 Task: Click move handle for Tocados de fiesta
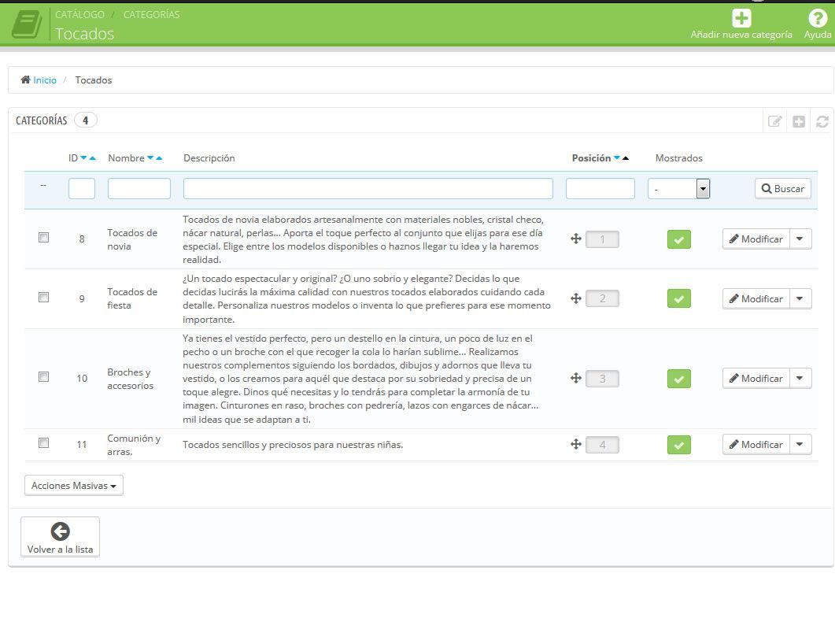point(575,298)
